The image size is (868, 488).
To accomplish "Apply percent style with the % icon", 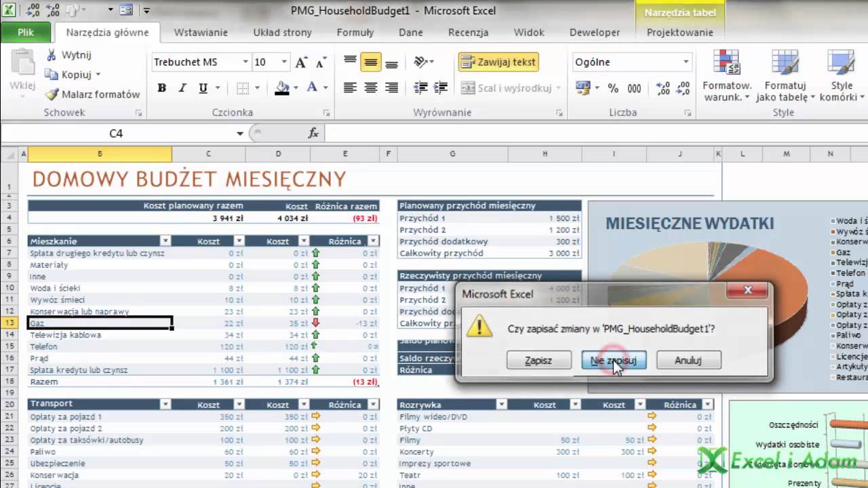I will click(x=613, y=88).
